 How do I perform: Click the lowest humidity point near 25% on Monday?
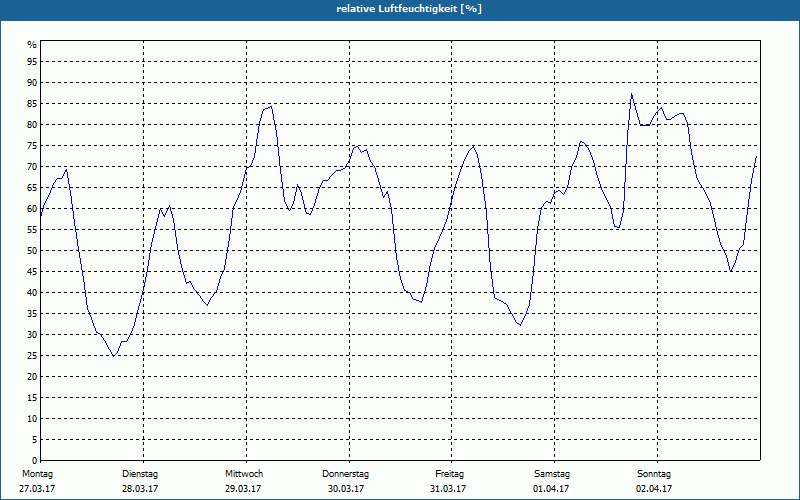114,355
